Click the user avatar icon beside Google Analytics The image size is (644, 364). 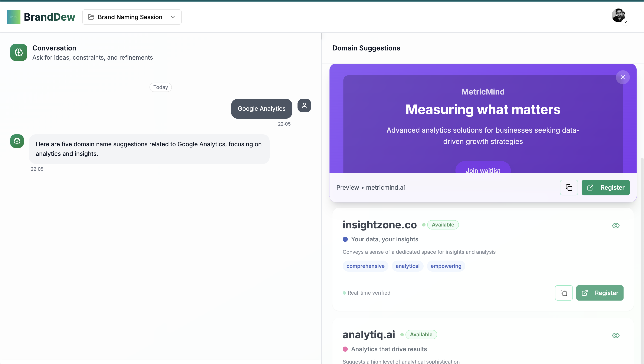point(304,106)
